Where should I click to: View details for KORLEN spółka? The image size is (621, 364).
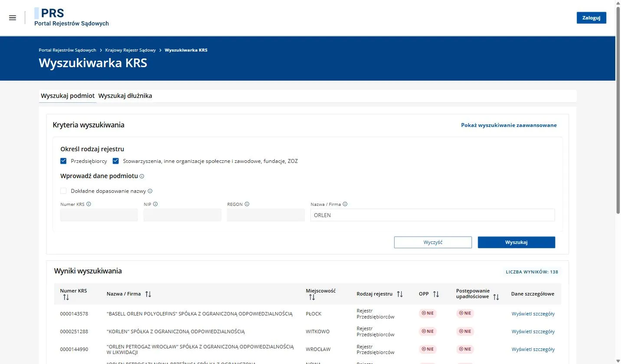[x=533, y=331]
